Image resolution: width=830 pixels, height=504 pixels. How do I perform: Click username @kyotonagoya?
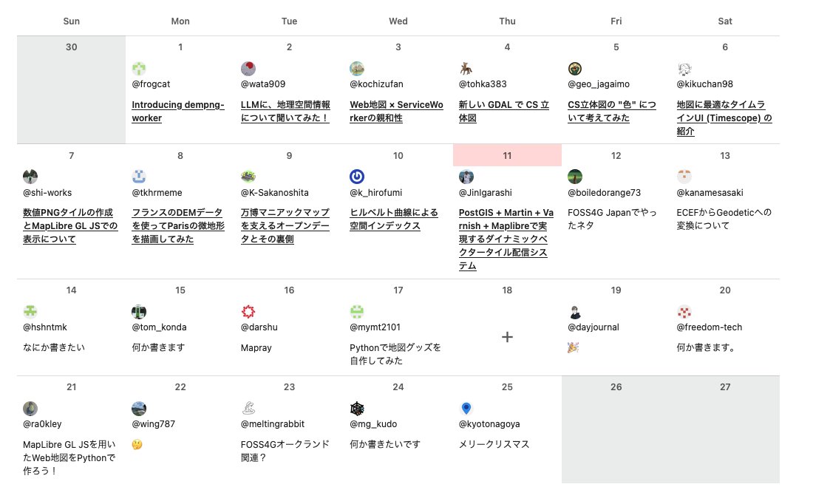tap(489, 424)
